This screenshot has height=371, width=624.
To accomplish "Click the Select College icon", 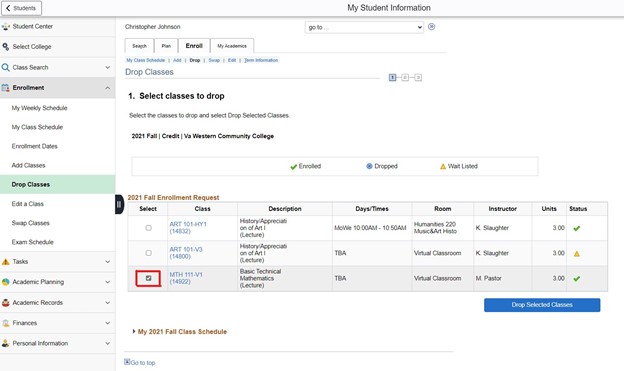I will coord(6,47).
